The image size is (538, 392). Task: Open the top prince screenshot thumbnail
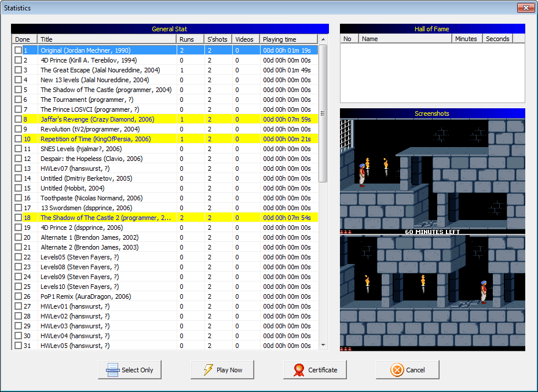pos(432,174)
